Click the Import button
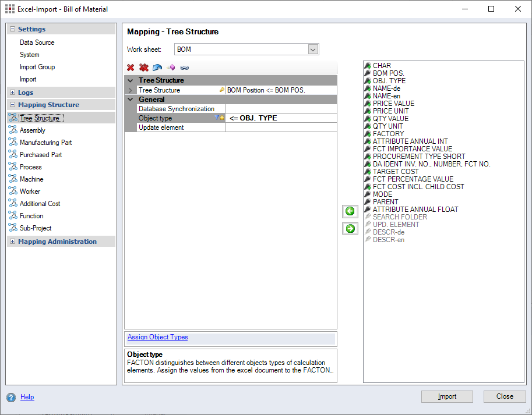The width and height of the screenshot is (532, 415). pyautogui.click(x=447, y=396)
